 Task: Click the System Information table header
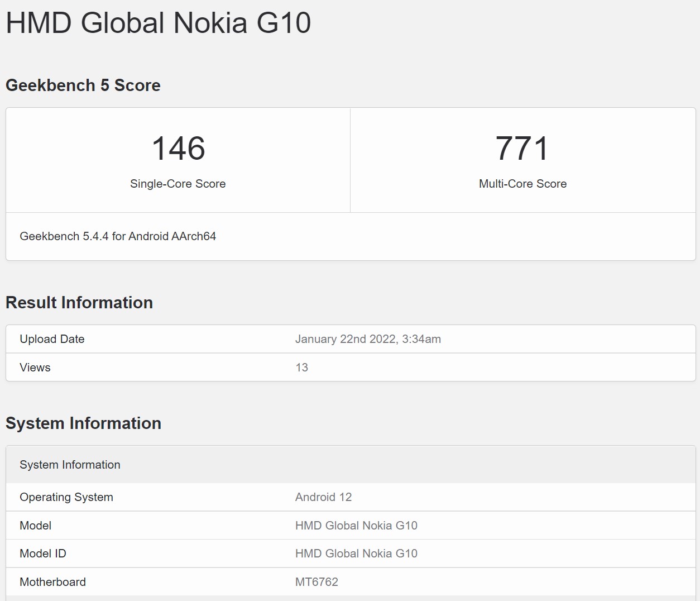coord(70,464)
